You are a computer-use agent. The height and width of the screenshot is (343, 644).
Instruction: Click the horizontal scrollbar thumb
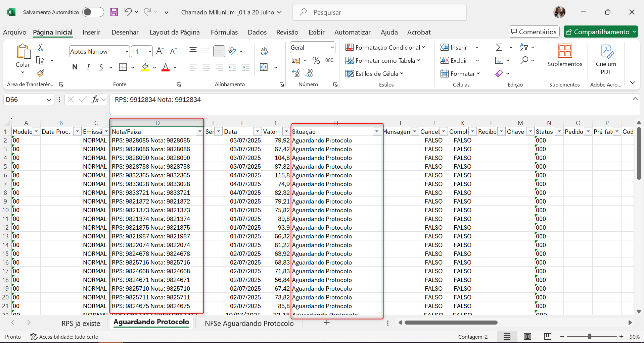(451, 323)
